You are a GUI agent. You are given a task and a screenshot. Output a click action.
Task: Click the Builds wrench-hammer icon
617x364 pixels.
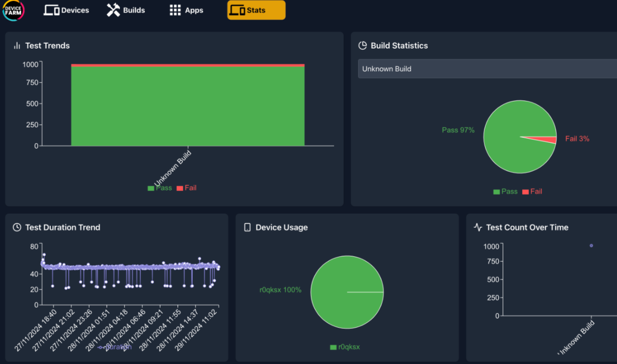point(113,10)
